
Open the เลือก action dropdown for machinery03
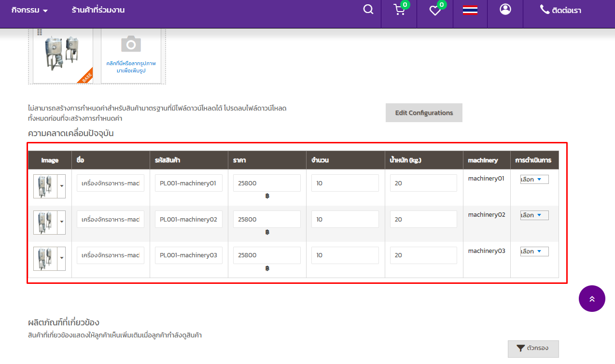pos(534,252)
